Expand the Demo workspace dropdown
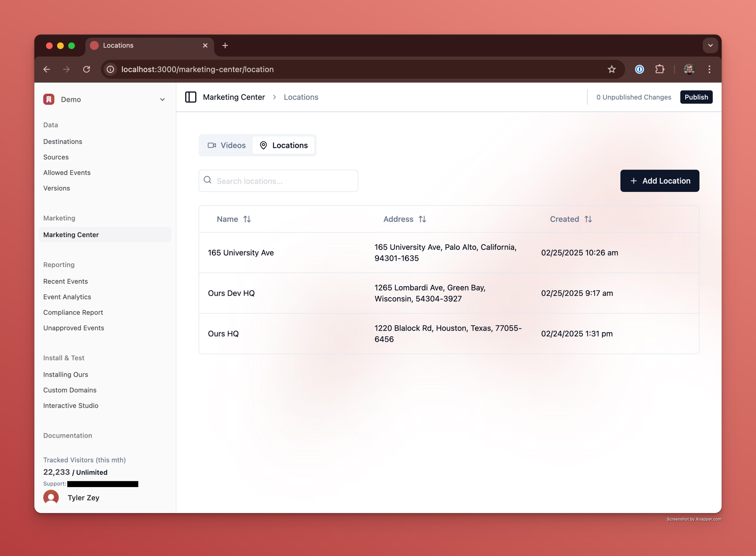Image resolution: width=756 pixels, height=556 pixels. (x=162, y=100)
